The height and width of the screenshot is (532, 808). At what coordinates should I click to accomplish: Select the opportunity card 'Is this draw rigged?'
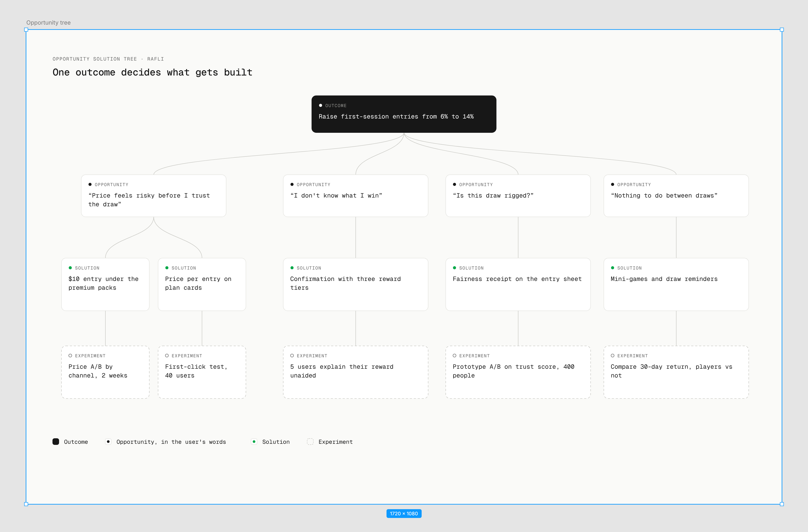[x=518, y=196]
